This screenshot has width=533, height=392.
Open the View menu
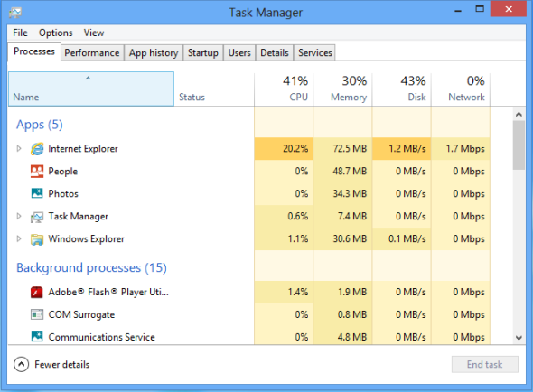point(94,33)
